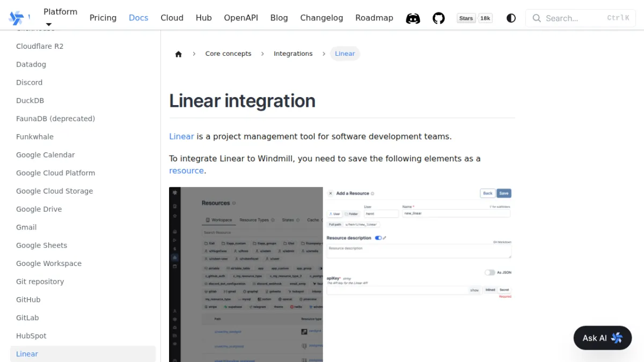The width and height of the screenshot is (644, 362).
Task: Open Funkwhale in the sidebar
Action: (35, 137)
